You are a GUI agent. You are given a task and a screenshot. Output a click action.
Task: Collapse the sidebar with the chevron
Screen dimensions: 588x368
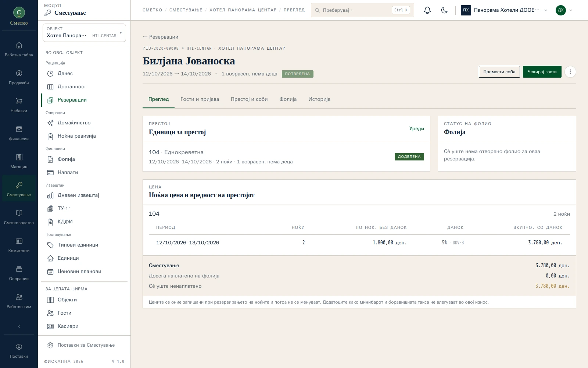pyautogui.click(x=19, y=326)
